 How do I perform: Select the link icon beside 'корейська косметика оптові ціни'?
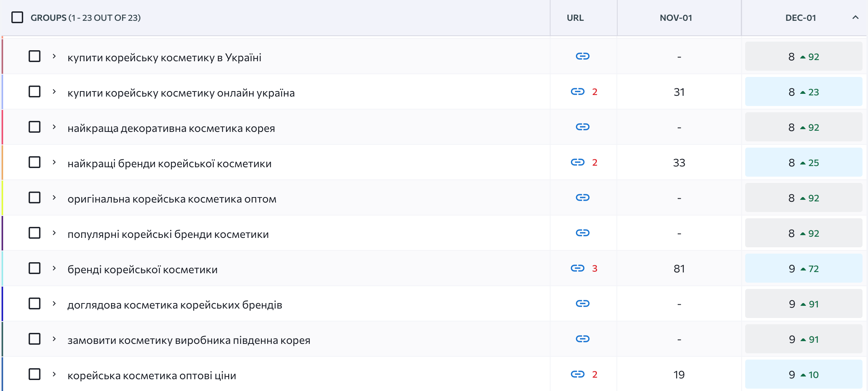click(x=577, y=374)
